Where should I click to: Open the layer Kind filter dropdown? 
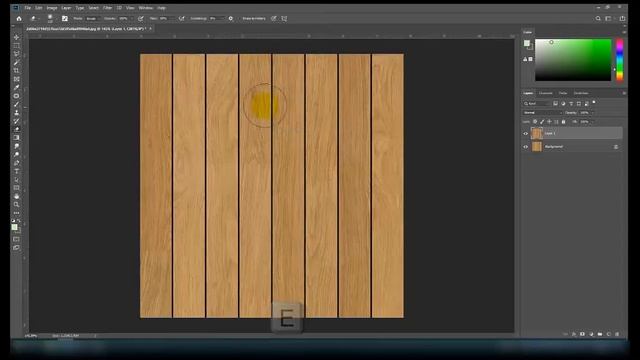[537, 104]
